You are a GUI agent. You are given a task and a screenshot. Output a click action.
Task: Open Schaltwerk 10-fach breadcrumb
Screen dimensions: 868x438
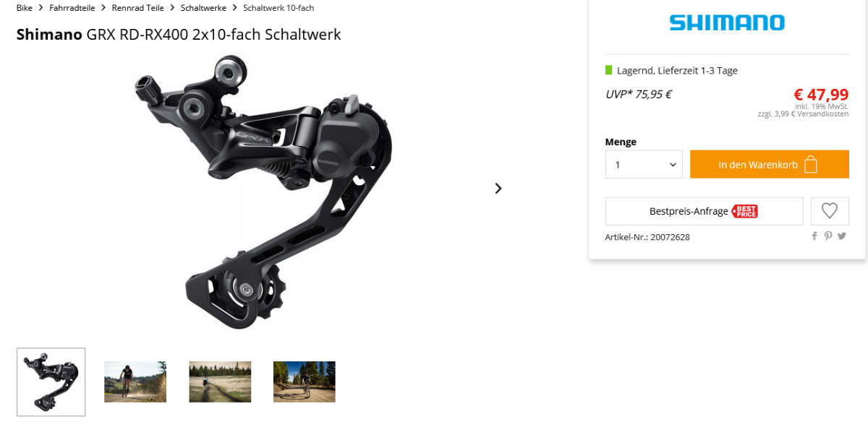[x=278, y=8]
